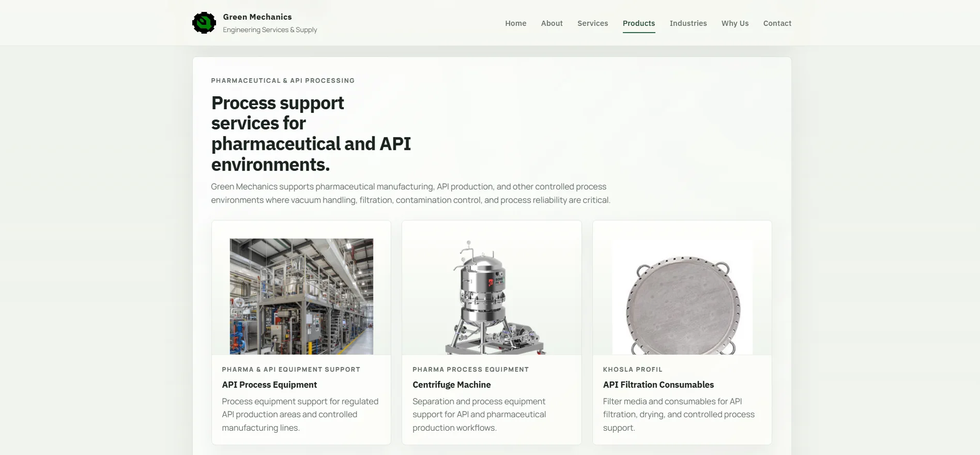This screenshot has height=455, width=980.
Task: Click the Engineering Services & Supply tagline
Action: pyautogui.click(x=270, y=30)
